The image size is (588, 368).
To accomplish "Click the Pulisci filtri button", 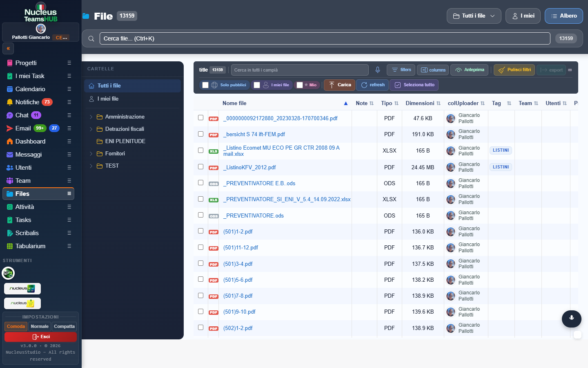I will [515, 70].
